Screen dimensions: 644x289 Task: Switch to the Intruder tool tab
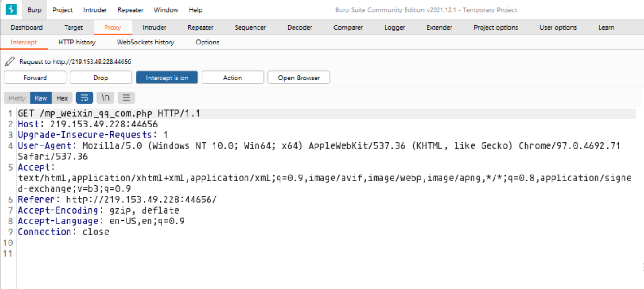click(154, 27)
